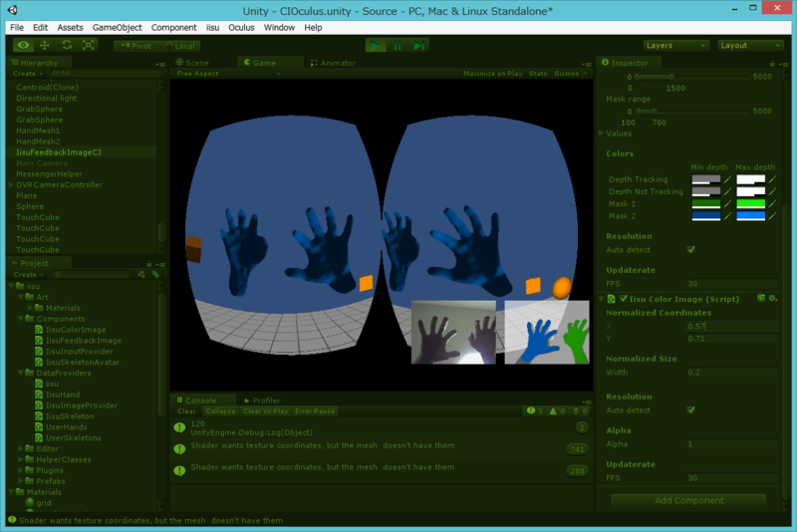Use eyedropper for Depth Tracking min depth
The width and height of the screenshot is (797, 532).
click(x=728, y=179)
